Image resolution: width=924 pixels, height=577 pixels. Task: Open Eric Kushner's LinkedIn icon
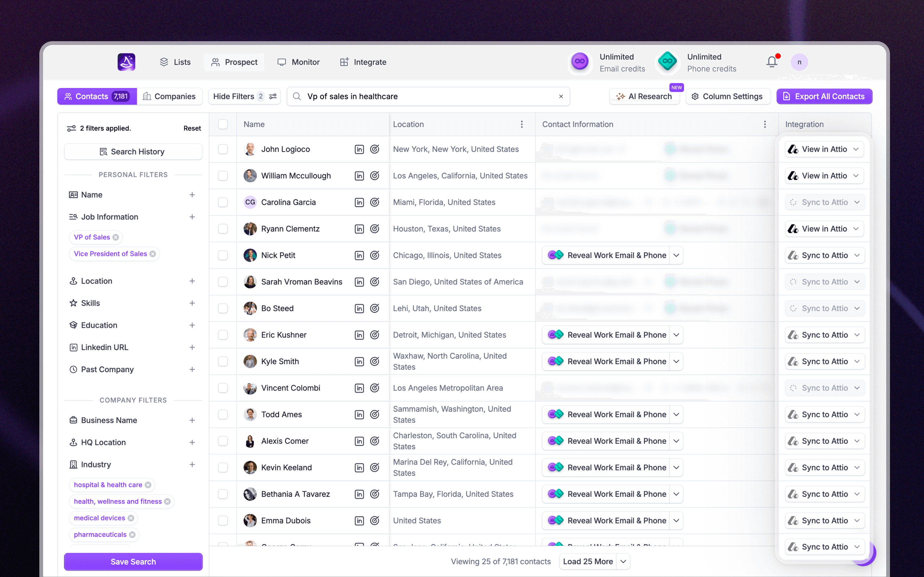pyautogui.click(x=359, y=335)
